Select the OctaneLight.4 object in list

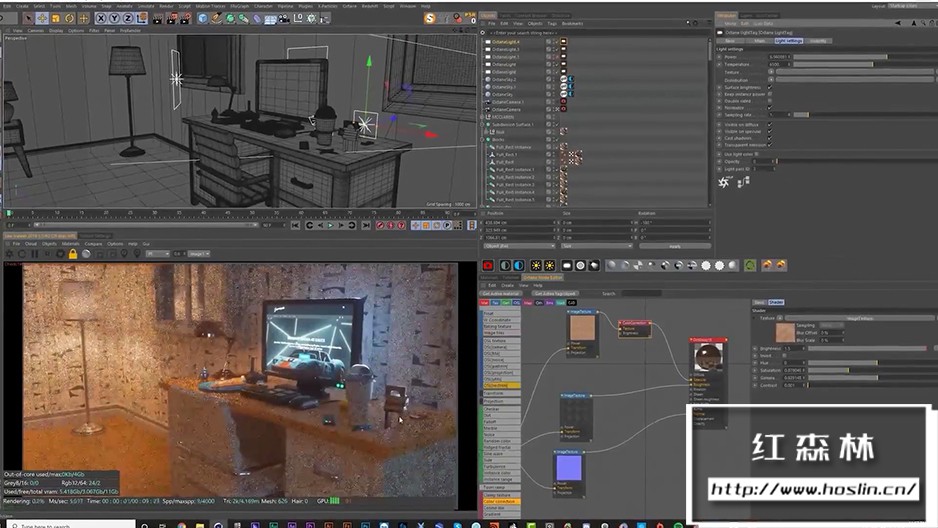(506, 41)
